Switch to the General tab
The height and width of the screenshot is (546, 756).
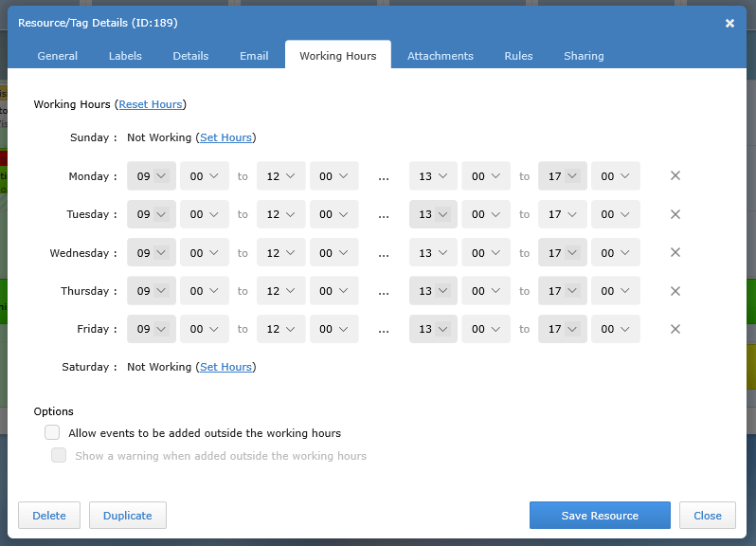pyautogui.click(x=58, y=56)
